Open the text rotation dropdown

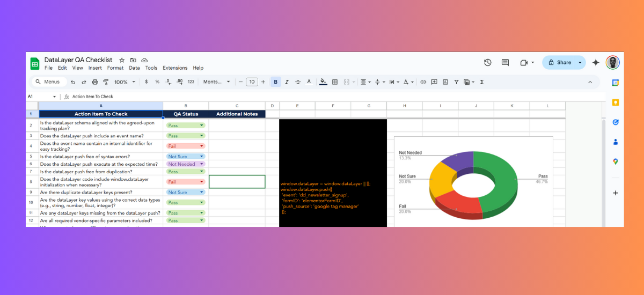(408, 82)
